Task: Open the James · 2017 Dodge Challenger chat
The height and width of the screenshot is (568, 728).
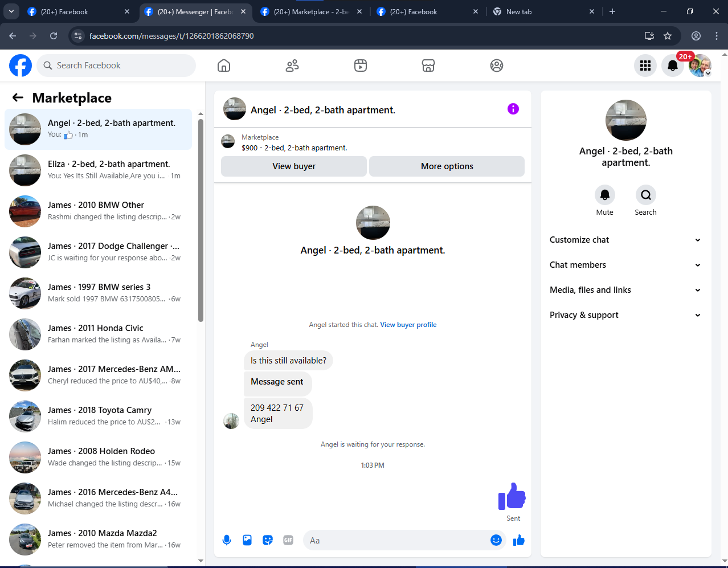Action: coord(98,252)
